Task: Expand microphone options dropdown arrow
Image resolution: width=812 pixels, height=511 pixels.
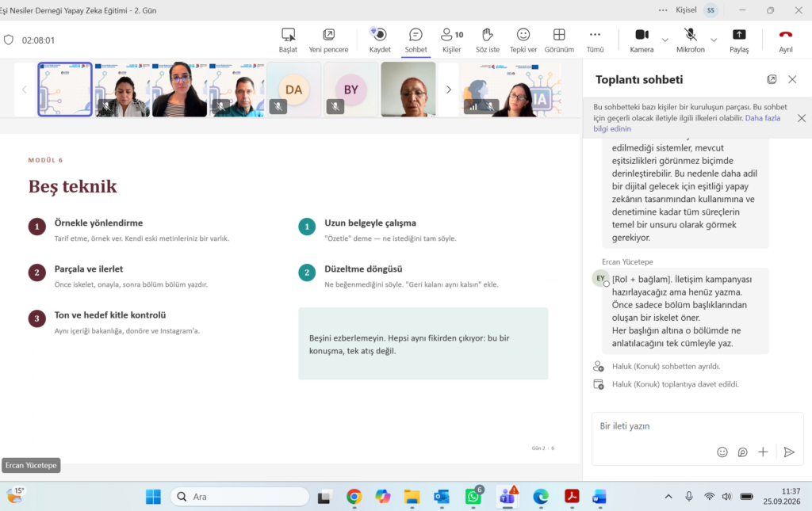Action: 714,40
